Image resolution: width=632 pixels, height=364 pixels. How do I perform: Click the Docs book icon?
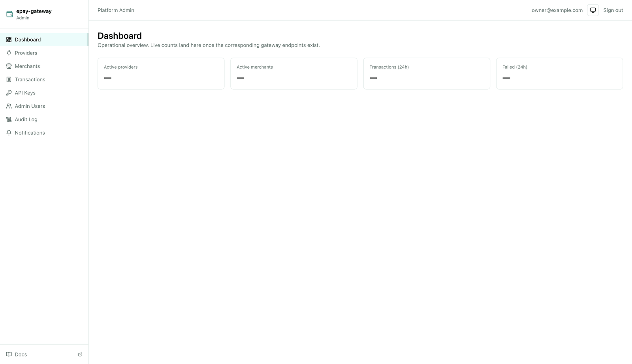pyautogui.click(x=9, y=355)
